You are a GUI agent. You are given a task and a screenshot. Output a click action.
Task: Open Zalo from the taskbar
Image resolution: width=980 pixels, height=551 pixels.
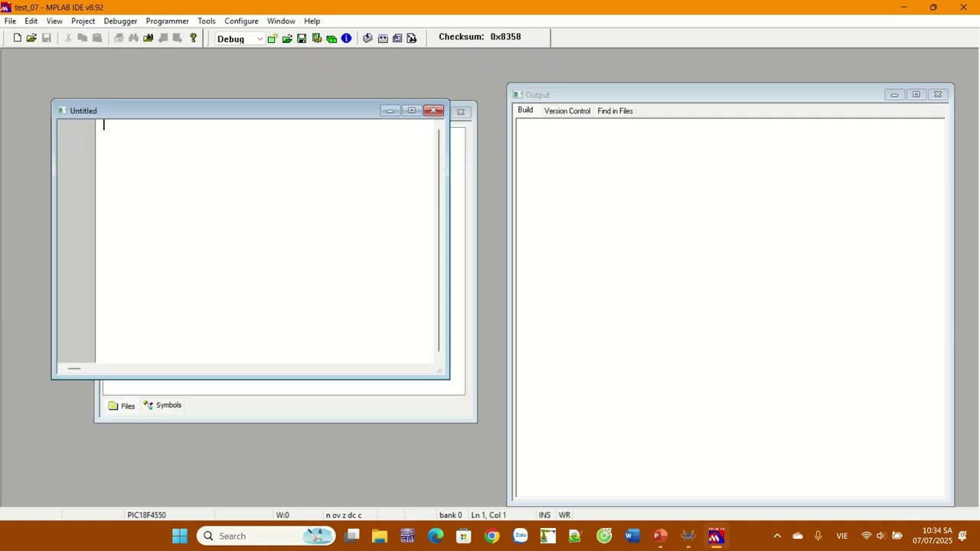click(x=520, y=536)
